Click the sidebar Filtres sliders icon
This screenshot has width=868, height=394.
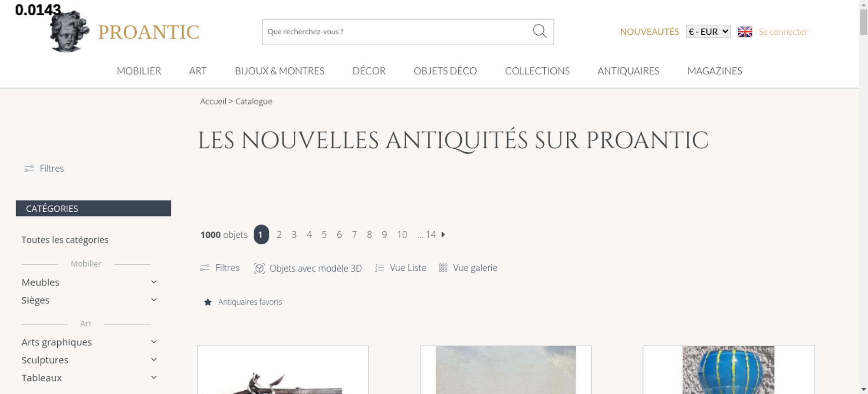(29, 168)
